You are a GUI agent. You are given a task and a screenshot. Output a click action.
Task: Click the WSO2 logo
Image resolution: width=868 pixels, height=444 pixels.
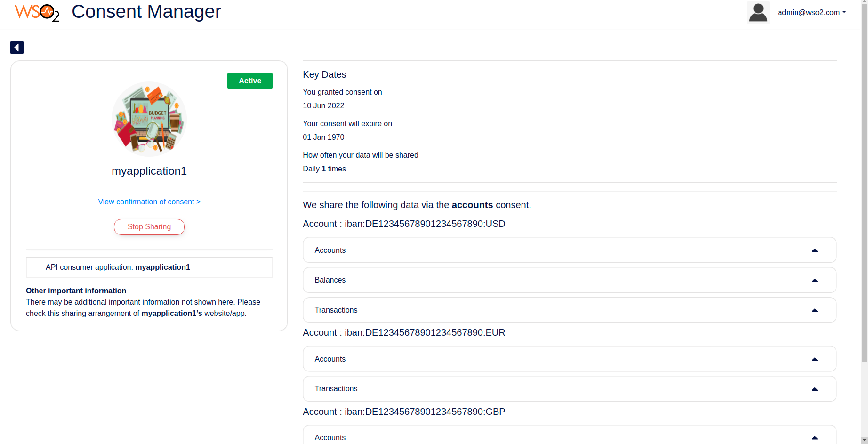pos(37,13)
